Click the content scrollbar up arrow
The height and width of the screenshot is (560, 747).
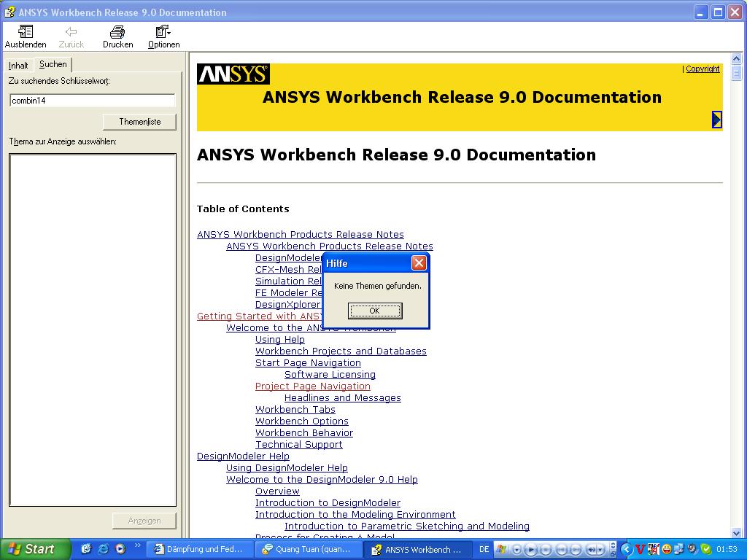pos(737,59)
